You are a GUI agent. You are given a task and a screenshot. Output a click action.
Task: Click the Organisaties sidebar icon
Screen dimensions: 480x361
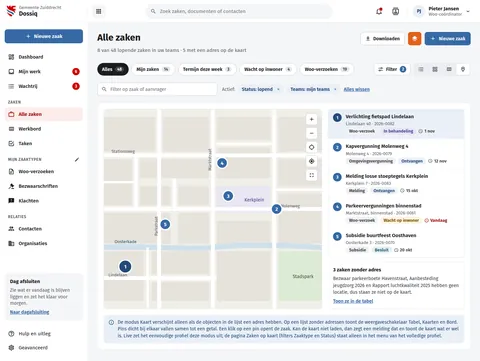11,243
